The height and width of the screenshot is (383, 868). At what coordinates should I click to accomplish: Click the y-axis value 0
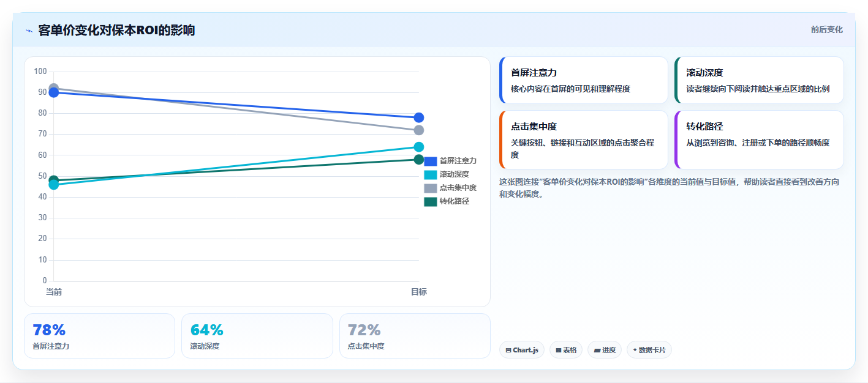[x=45, y=281]
